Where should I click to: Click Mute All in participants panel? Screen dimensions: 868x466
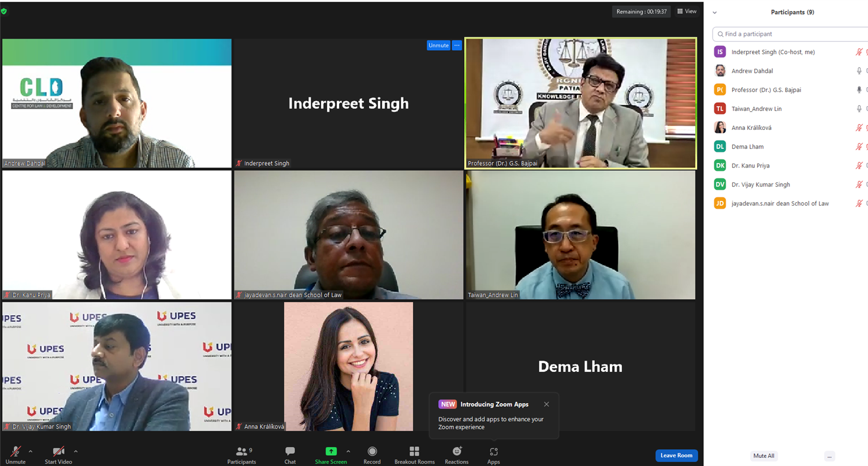pyautogui.click(x=763, y=456)
